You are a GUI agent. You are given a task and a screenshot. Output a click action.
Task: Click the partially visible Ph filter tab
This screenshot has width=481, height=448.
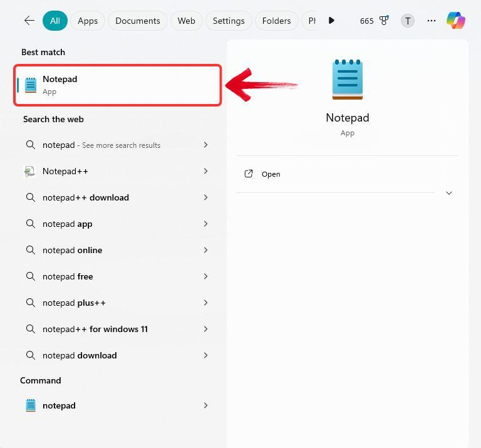[309, 21]
